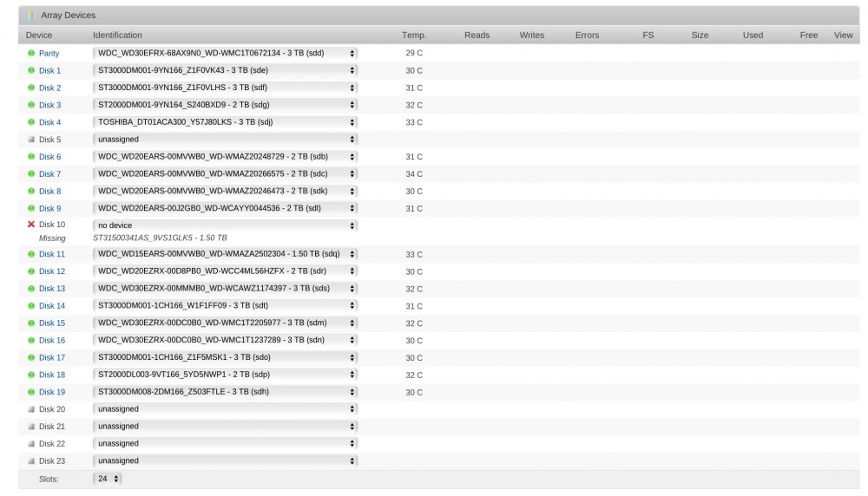Open the Slots count dropdown showing 24

[x=108, y=479]
